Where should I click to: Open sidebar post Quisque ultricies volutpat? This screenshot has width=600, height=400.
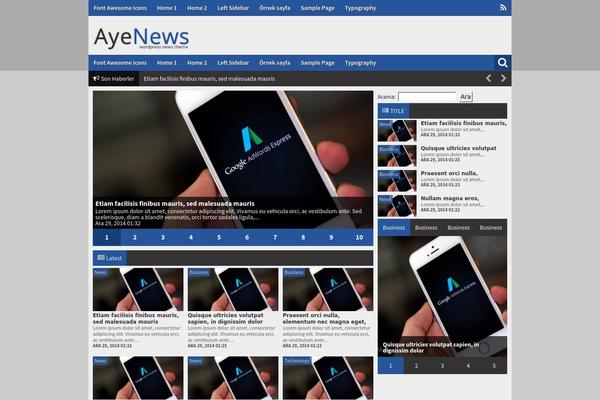458,148
